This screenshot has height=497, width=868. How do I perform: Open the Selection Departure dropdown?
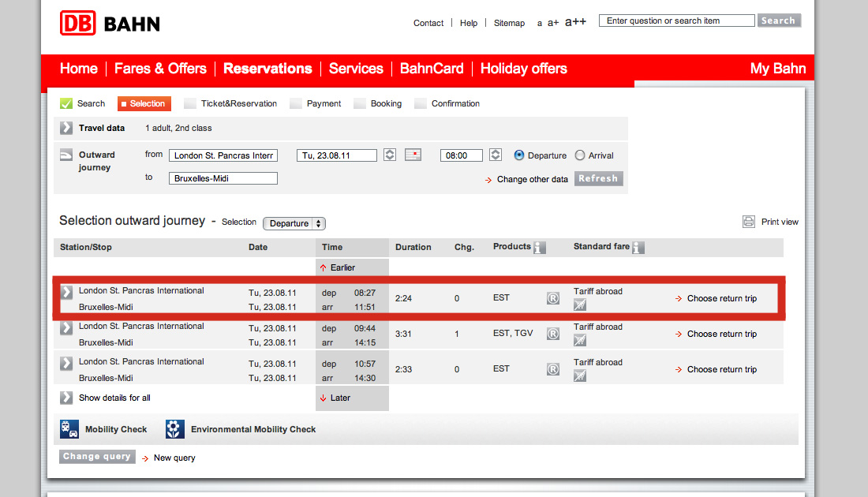294,223
